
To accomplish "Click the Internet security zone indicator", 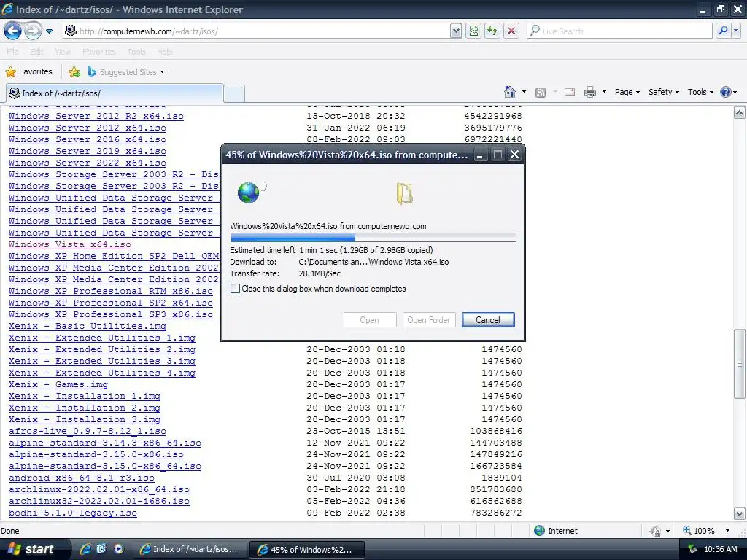I will [555, 531].
